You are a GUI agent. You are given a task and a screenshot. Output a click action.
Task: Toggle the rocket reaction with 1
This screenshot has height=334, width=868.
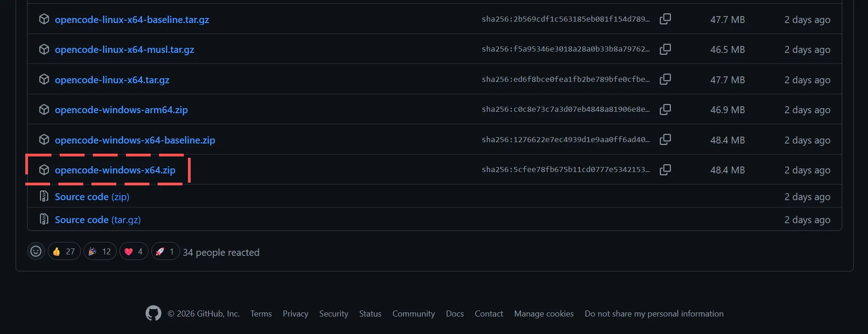(x=165, y=251)
